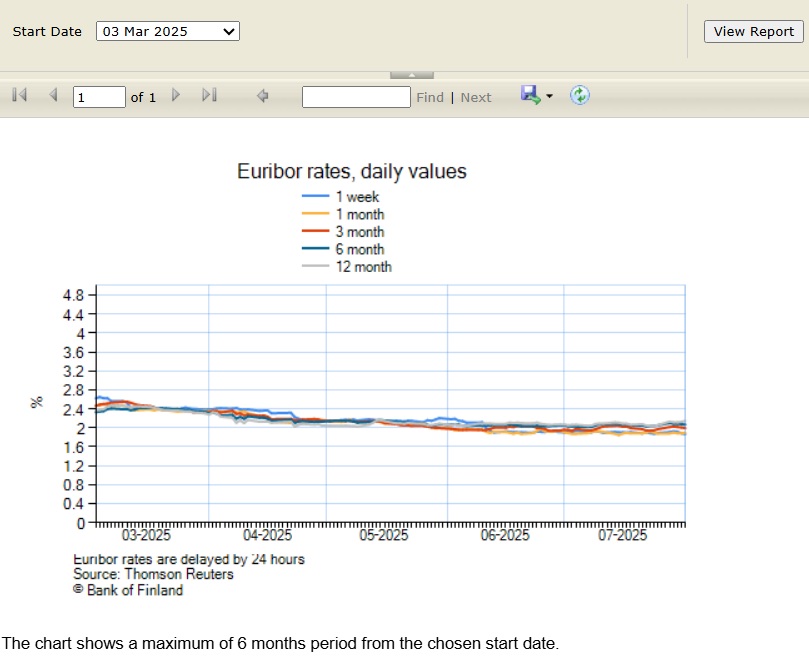Click the 1 week legend color line
The width and height of the screenshot is (809, 656).
[x=315, y=196]
